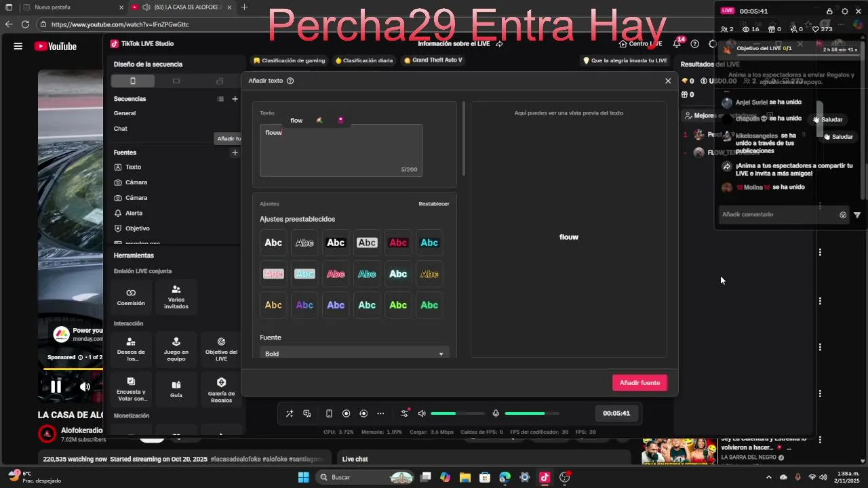Open the emoji picker in comment box
This screenshot has height=488, width=868.
pos(843,215)
